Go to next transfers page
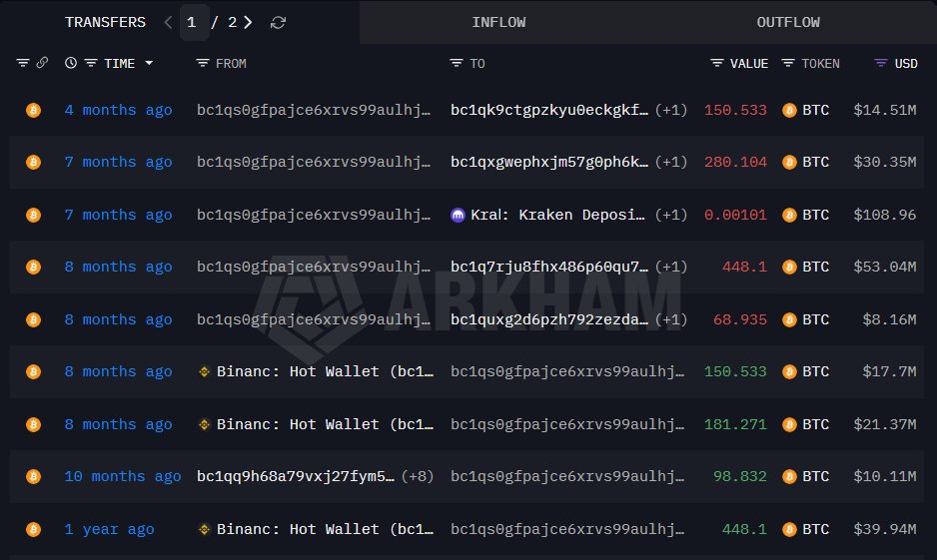This screenshot has height=560, width=937. 248,22
